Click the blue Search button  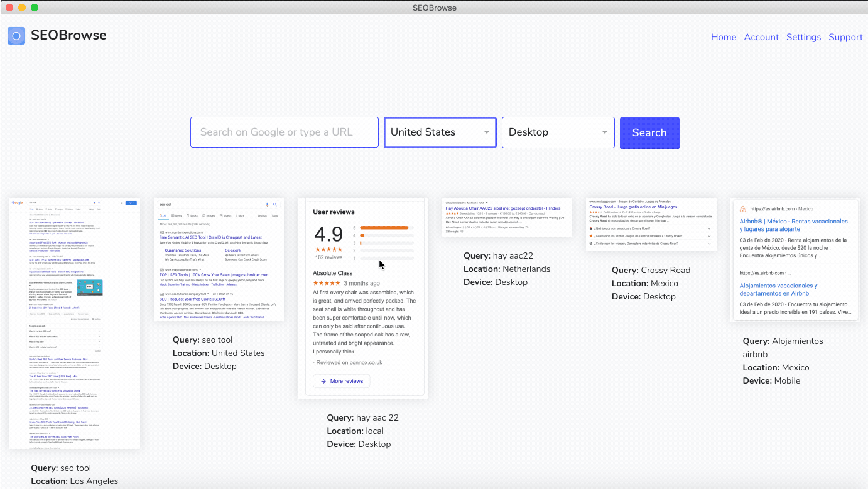tap(649, 132)
